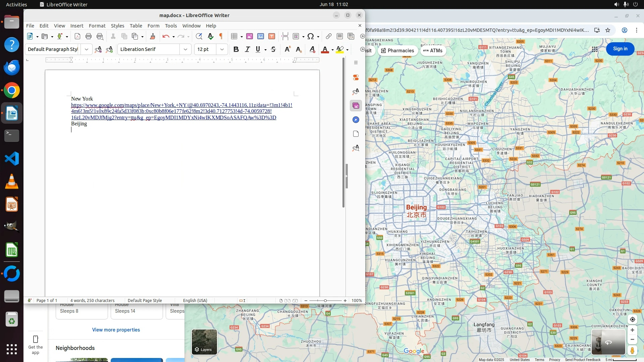Click the Writer zoom slider handle
Screen dimensions: 644x362
pyautogui.click(x=325, y=301)
